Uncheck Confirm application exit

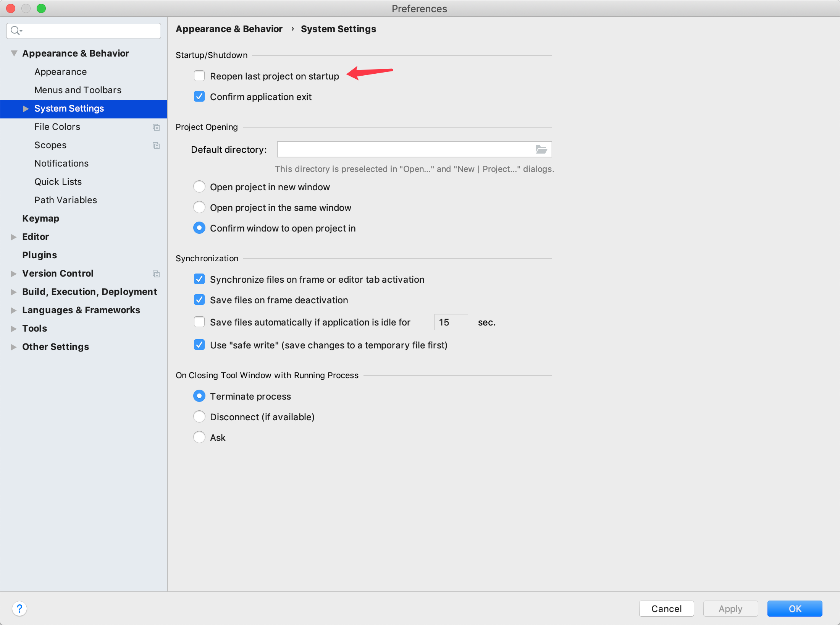click(199, 97)
